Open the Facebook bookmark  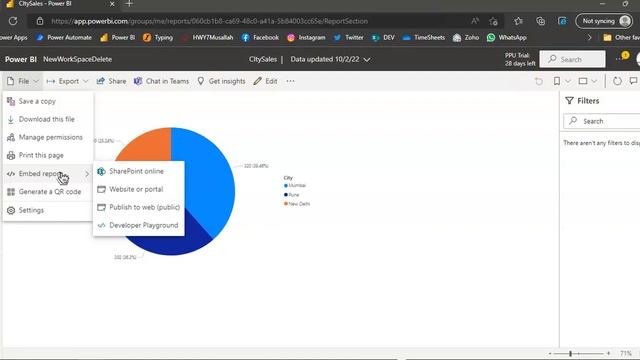[x=260, y=38]
